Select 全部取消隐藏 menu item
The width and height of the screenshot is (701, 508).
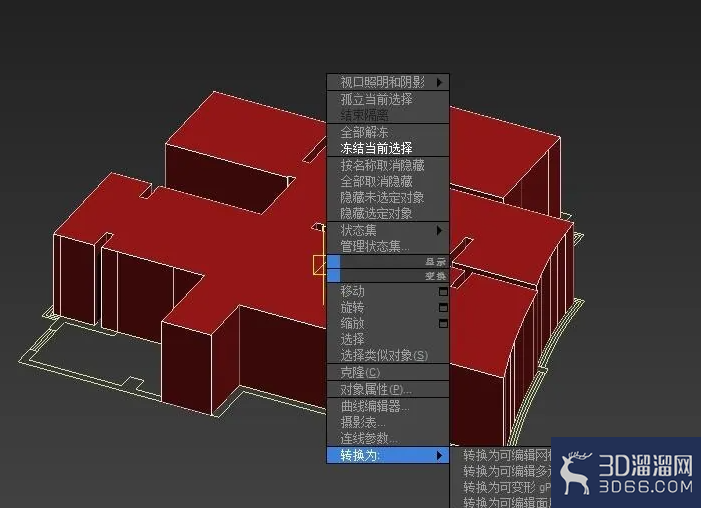click(388, 182)
